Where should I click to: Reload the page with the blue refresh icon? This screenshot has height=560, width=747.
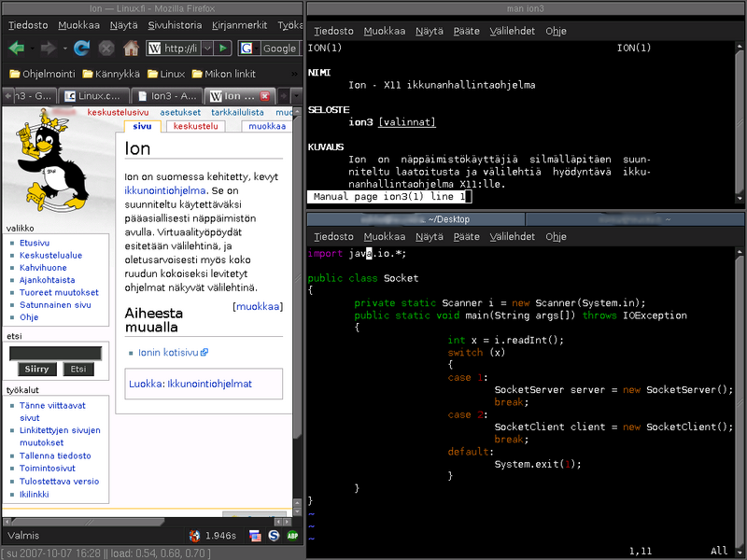81,48
